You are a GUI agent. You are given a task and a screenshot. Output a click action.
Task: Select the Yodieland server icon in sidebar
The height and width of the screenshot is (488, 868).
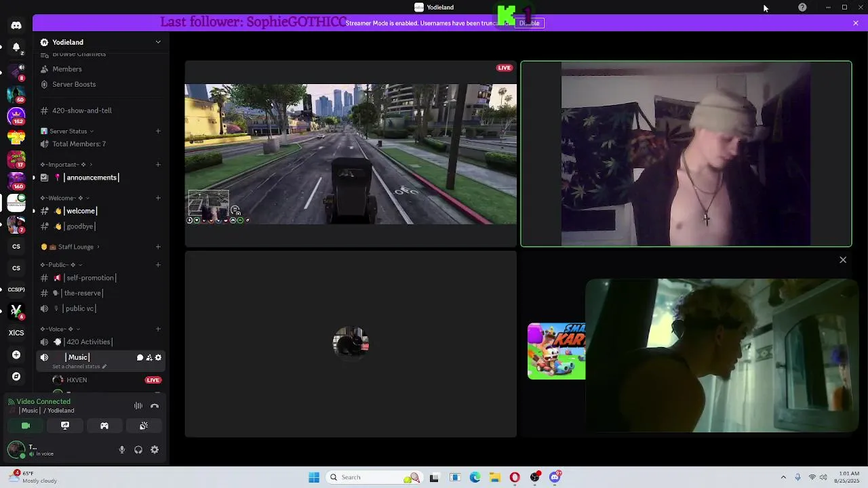[16, 203]
